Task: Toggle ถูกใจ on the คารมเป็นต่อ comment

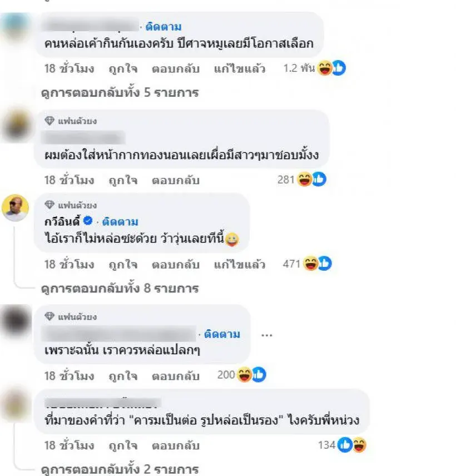Action: (123, 445)
